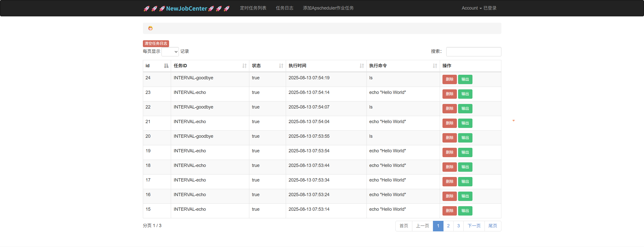Open 添加Apscheduler作业任务 nav item

tap(328, 8)
